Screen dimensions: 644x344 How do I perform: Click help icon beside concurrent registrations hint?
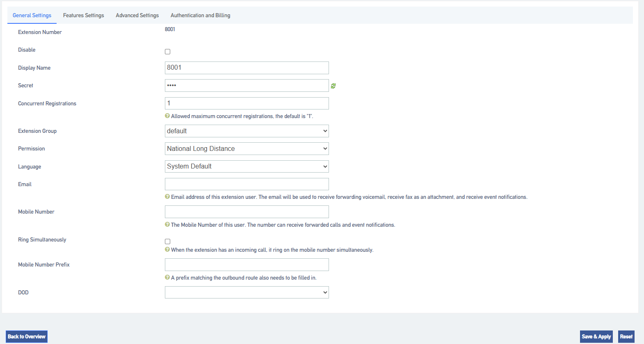pos(167,116)
